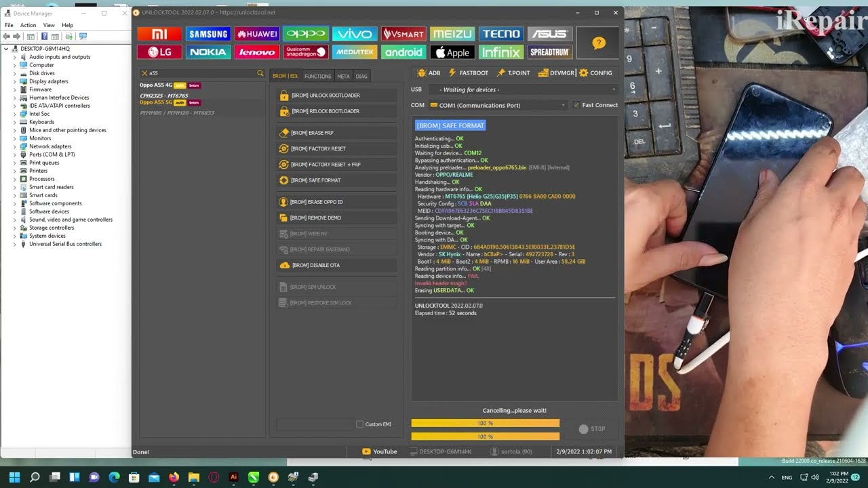The width and height of the screenshot is (868, 488).
Task: Expand the Network adapters node
Action: coord(15,146)
